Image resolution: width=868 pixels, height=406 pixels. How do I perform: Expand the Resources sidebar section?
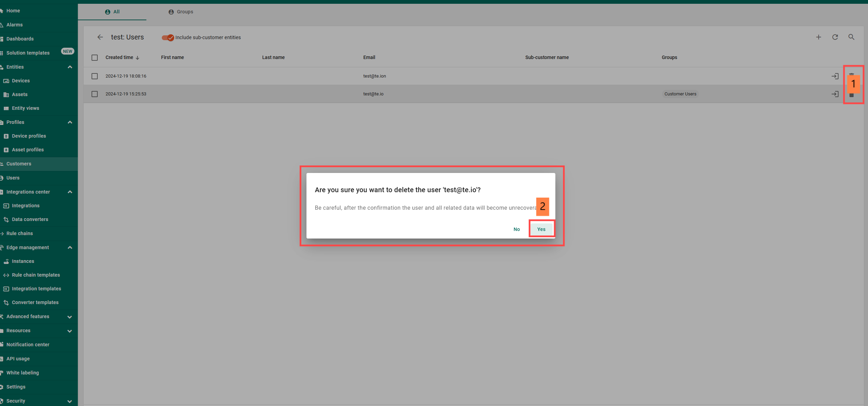(x=70, y=331)
